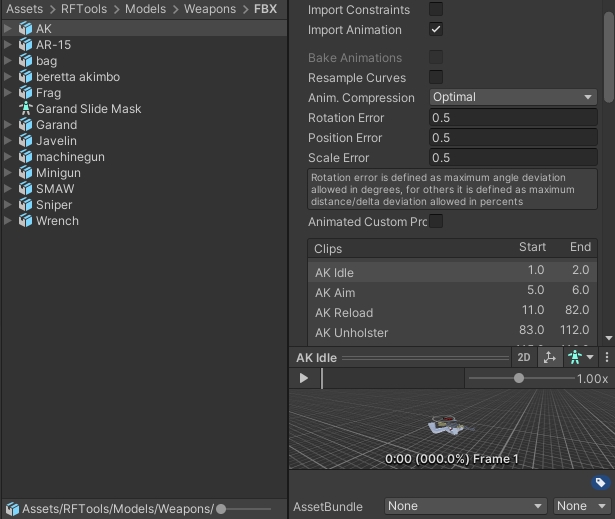The width and height of the screenshot is (615, 519).
Task: Select the SMAW model icon
Action: [x=25, y=189]
